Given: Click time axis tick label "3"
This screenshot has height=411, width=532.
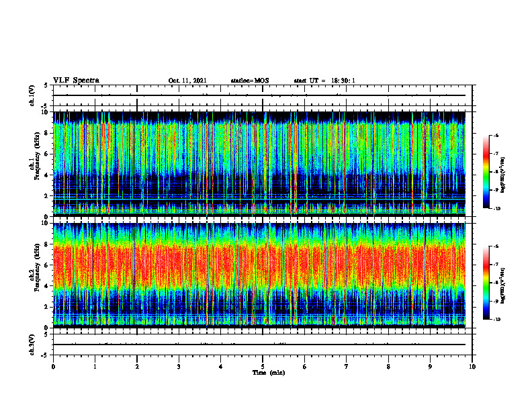Looking at the screenshot, I should (179, 367).
